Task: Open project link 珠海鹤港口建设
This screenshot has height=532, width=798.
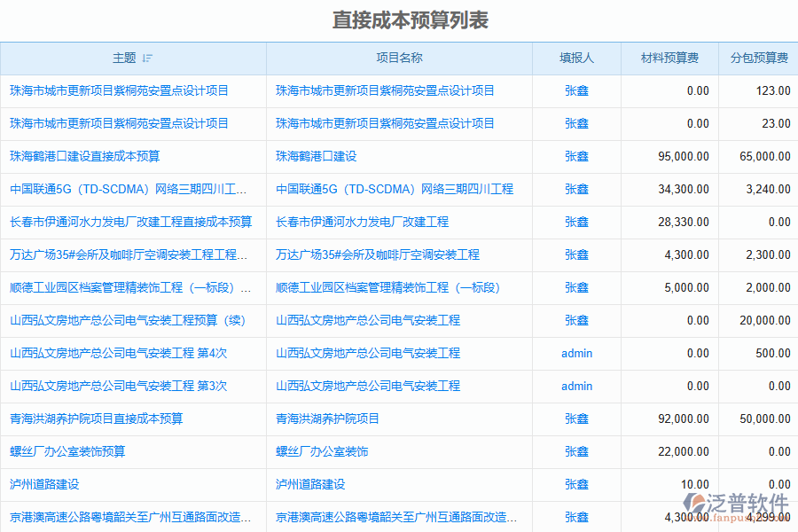Action: pyautogui.click(x=316, y=156)
